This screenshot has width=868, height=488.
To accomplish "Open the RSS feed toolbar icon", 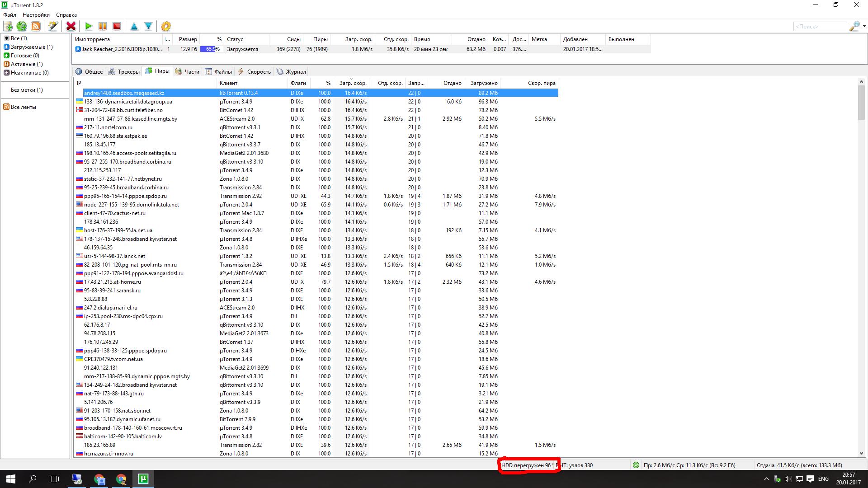I will click(x=36, y=26).
